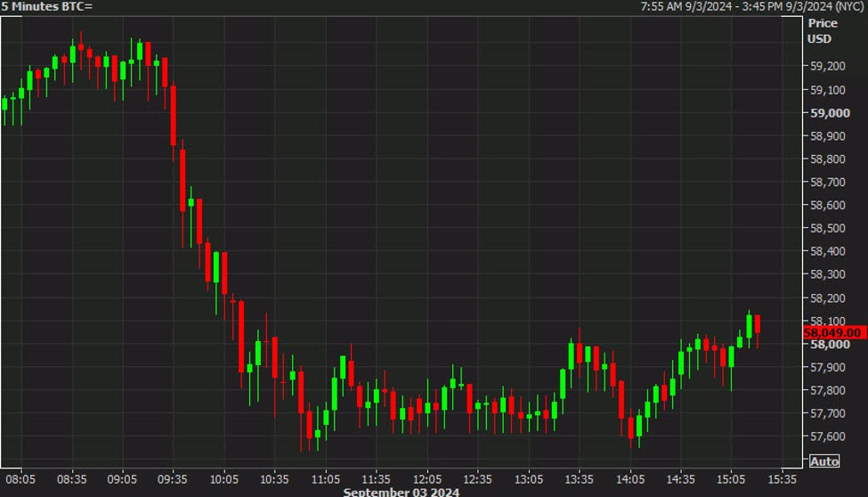Select the 58,500 price axis label
This screenshot has height=497, width=868.
pos(828,228)
